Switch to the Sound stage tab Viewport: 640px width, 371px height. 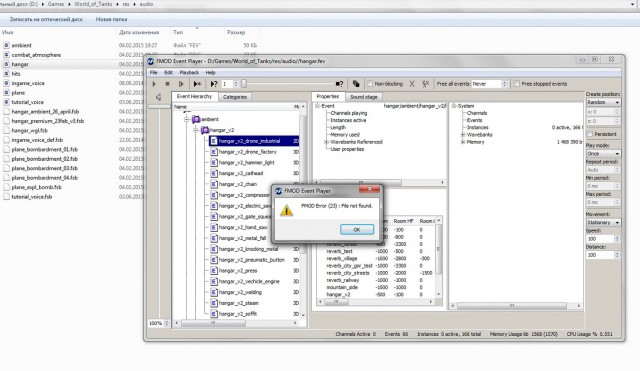pos(363,97)
